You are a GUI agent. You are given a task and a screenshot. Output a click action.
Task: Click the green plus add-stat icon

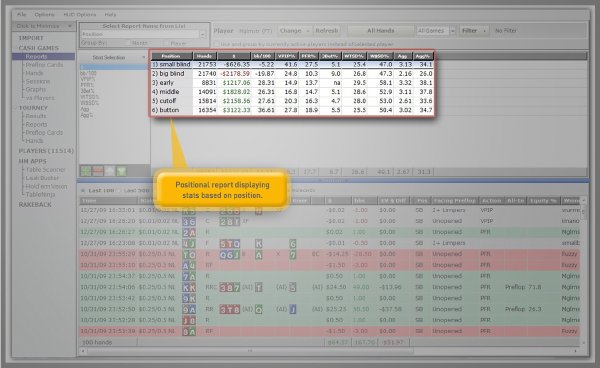pos(86,171)
